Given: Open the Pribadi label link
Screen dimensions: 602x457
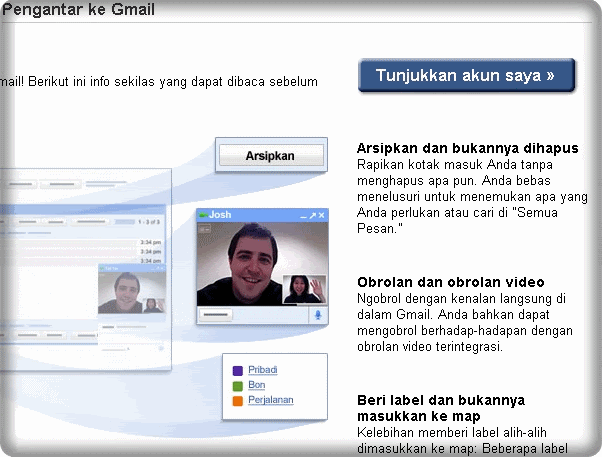Looking at the screenshot, I should click(263, 369).
